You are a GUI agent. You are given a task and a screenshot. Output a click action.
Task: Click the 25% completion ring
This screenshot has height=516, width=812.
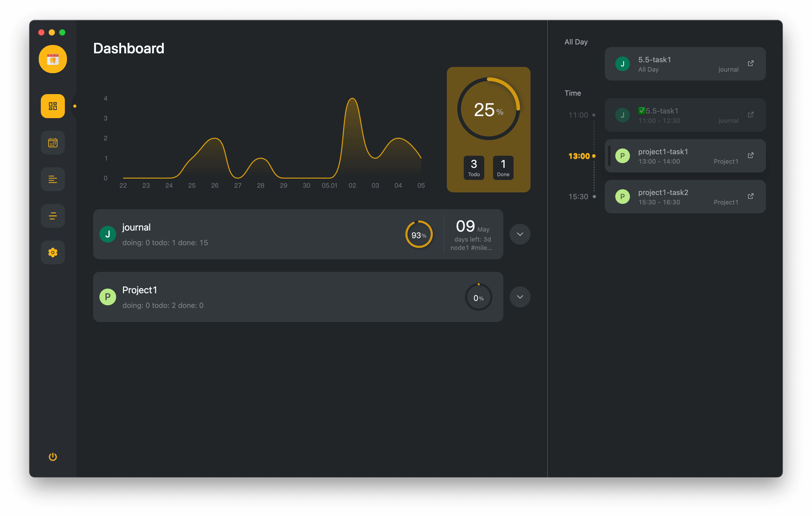pyautogui.click(x=488, y=109)
